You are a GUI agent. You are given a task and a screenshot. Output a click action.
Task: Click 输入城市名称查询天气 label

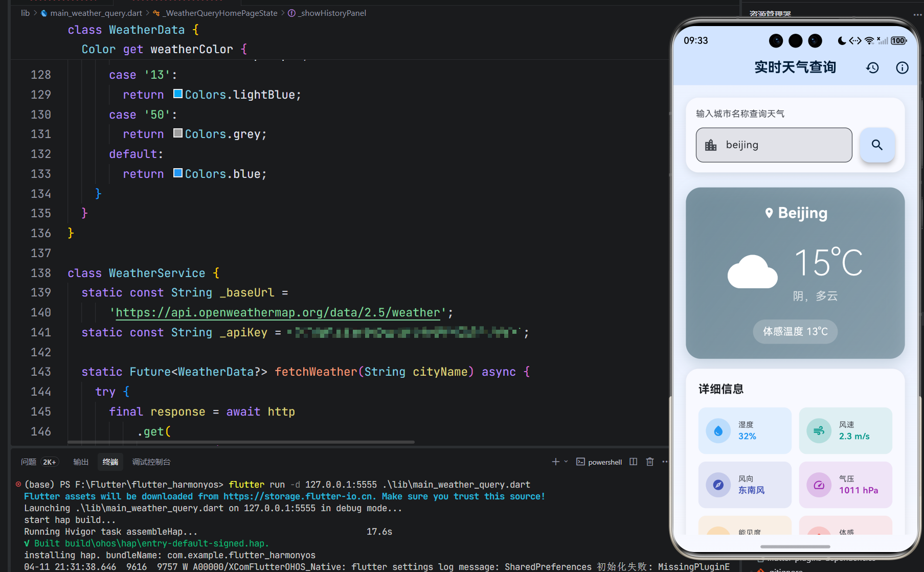click(740, 113)
